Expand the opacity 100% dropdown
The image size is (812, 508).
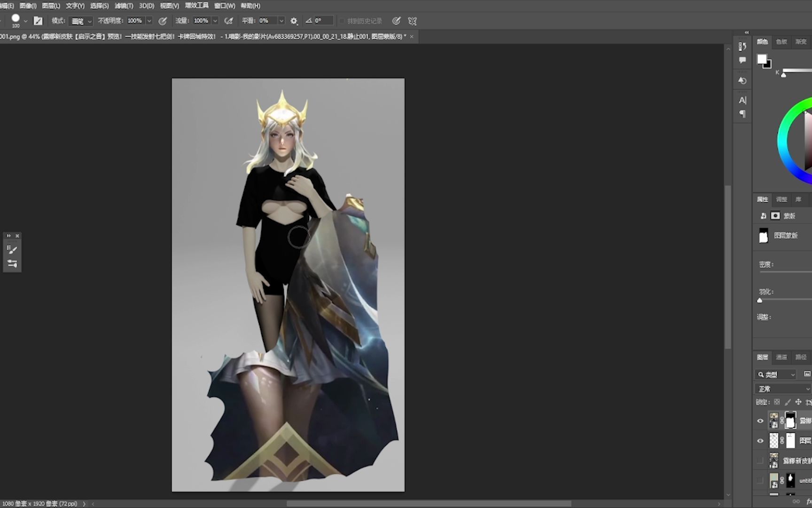tap(149, 21)
